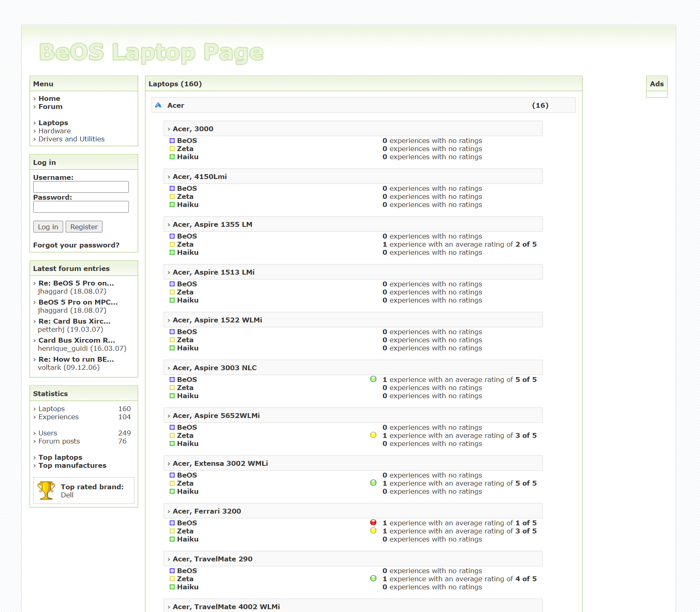Click Zeta label under TravelMate 290
This screenshot has width=700, height=612.
185,579
